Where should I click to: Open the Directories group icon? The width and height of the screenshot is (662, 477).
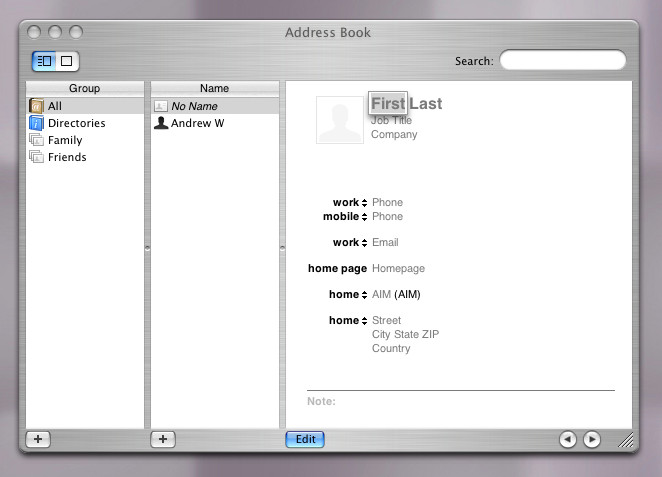[37, 123]
